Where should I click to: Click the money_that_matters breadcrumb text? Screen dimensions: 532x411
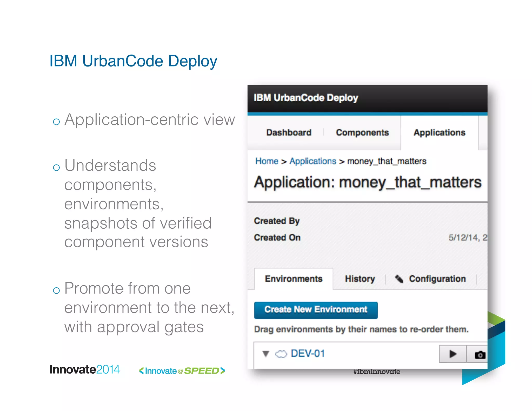pyautogui.click(x=387, y=161)
